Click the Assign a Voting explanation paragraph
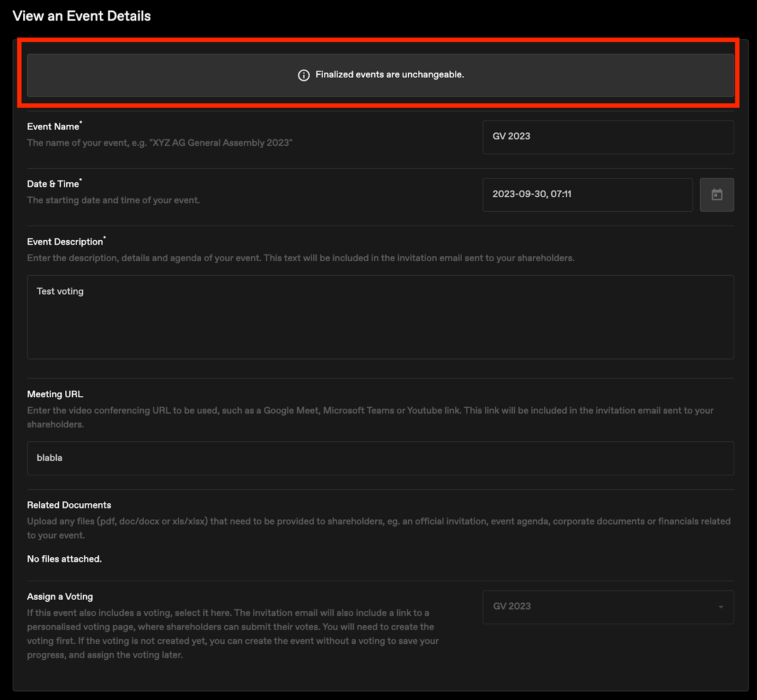The width and height of the screenshot is (757, 700). pyautogui.click(x=232, y=634)
